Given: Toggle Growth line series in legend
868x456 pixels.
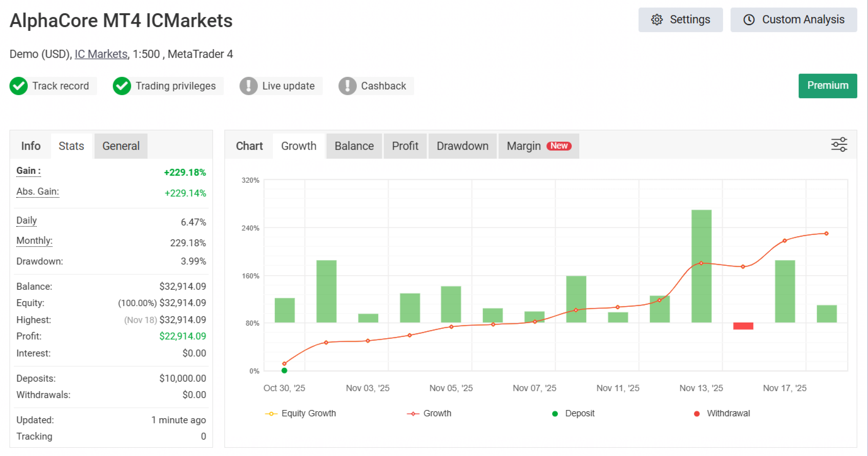Looking at the screenshot, I should (429, 414).
